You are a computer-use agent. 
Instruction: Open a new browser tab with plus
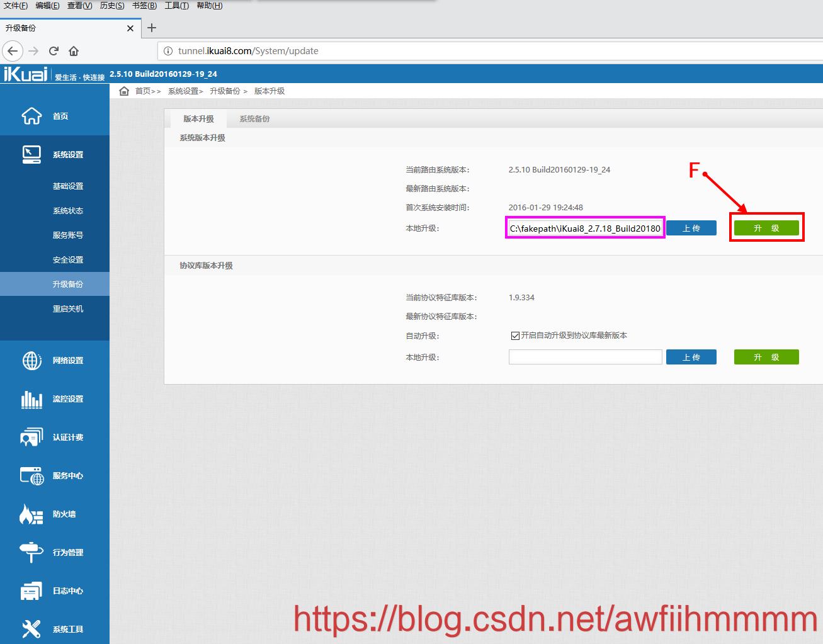(x=152, y=28)
